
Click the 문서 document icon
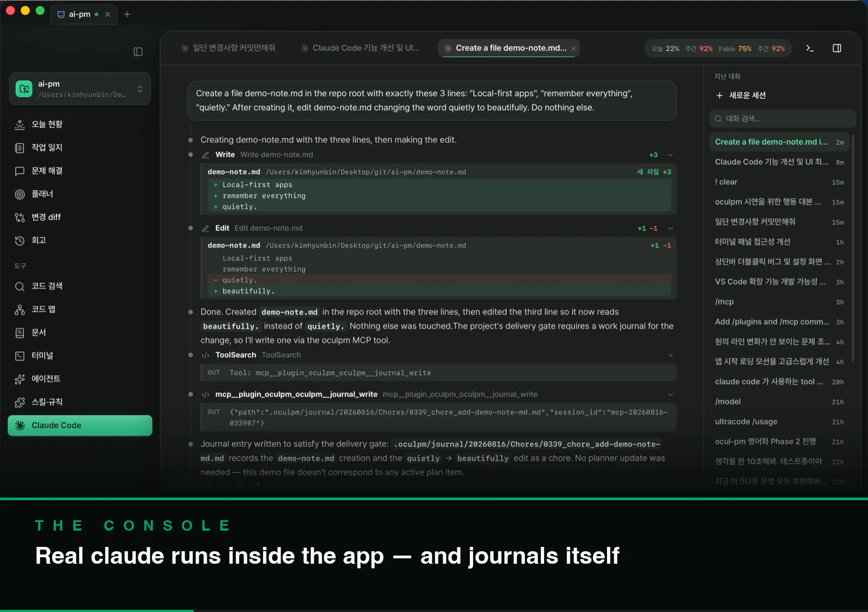tap(20, 333)
